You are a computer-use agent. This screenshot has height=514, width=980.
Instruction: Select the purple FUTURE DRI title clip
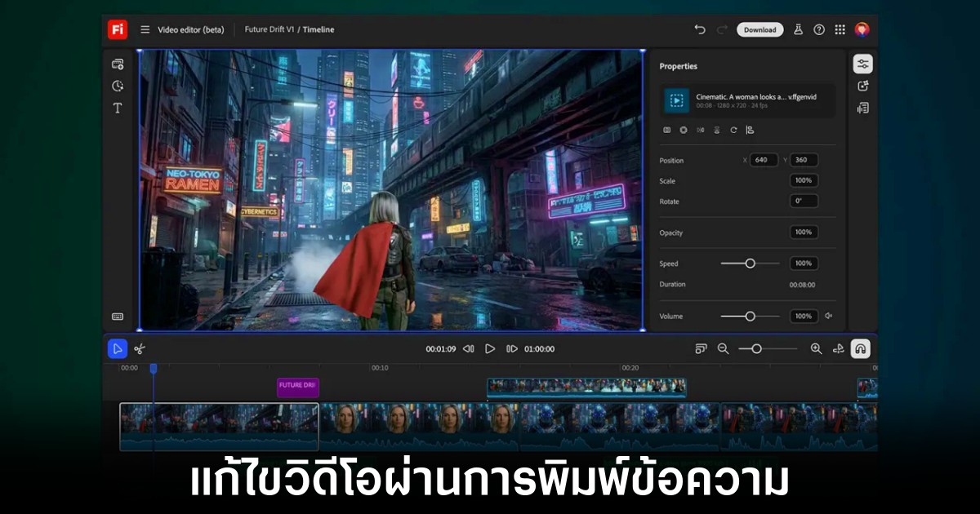(297, 387)
